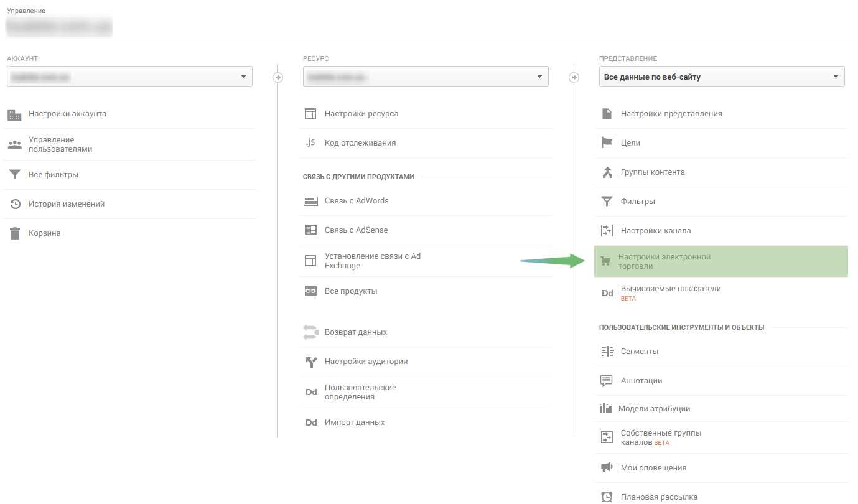The image size is (858, 504).
Task: Click the user management people icon
Action: [14, 145]
